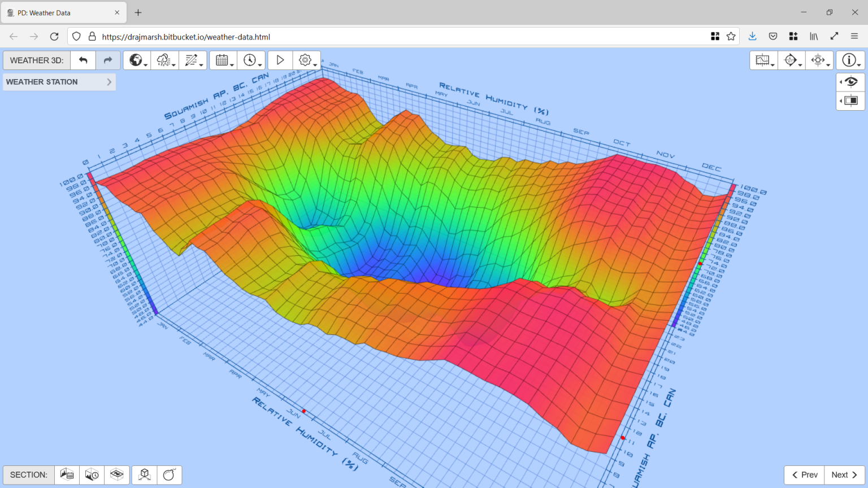Click the 3D cube explode icon

(145, 475)
